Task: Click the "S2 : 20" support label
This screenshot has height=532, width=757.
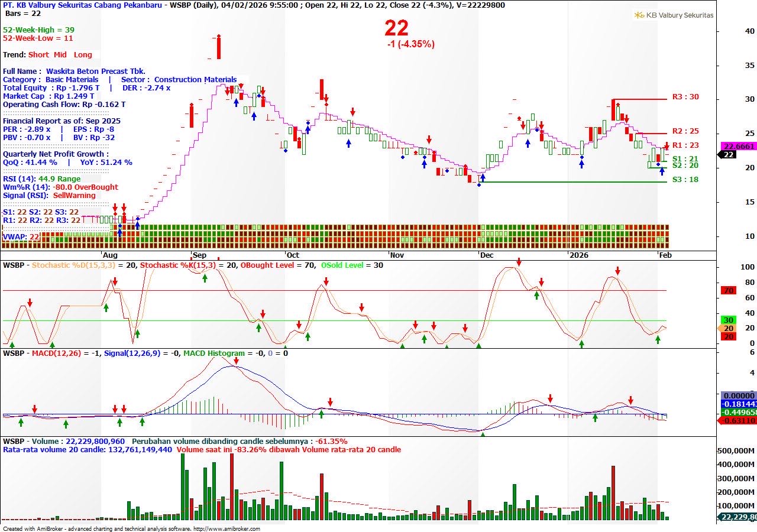Action: (x=685, y=166)
